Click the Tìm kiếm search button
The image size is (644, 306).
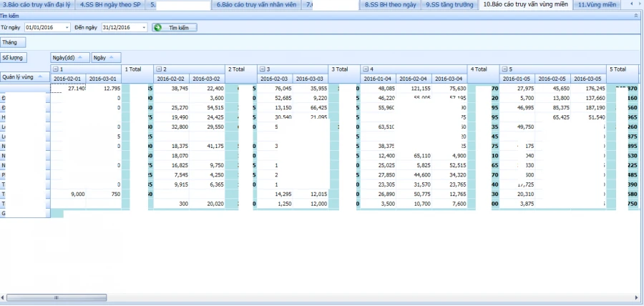click(175, 27)
